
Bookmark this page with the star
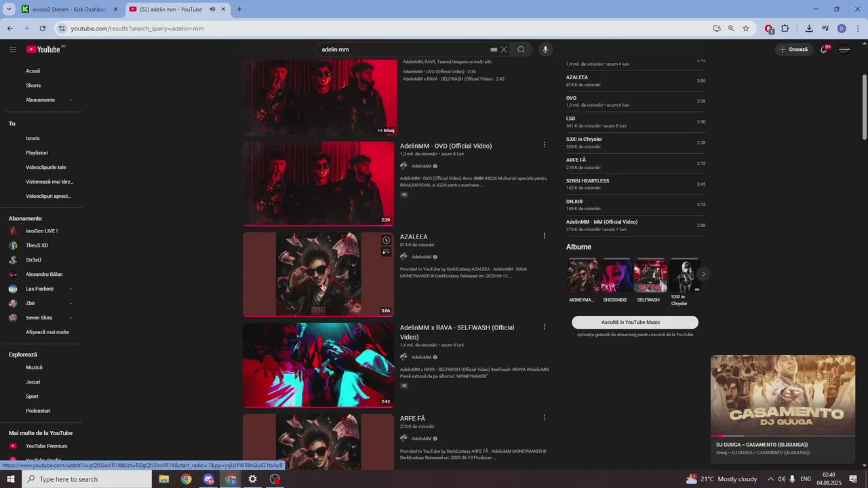[746, 28]
